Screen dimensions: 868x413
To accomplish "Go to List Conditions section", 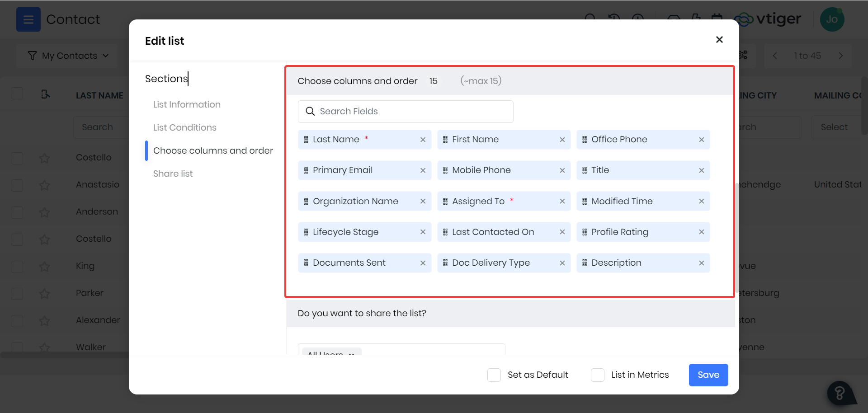I will 184,127.
